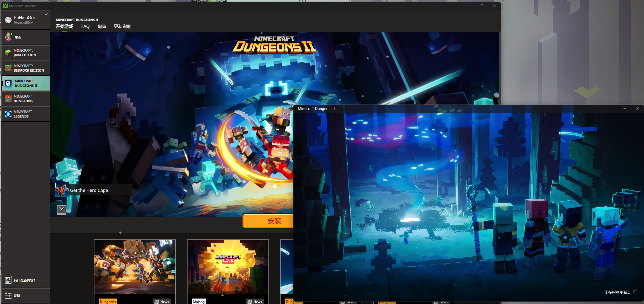Click the Dungeons tag on first news card

(x=108, y=302)
